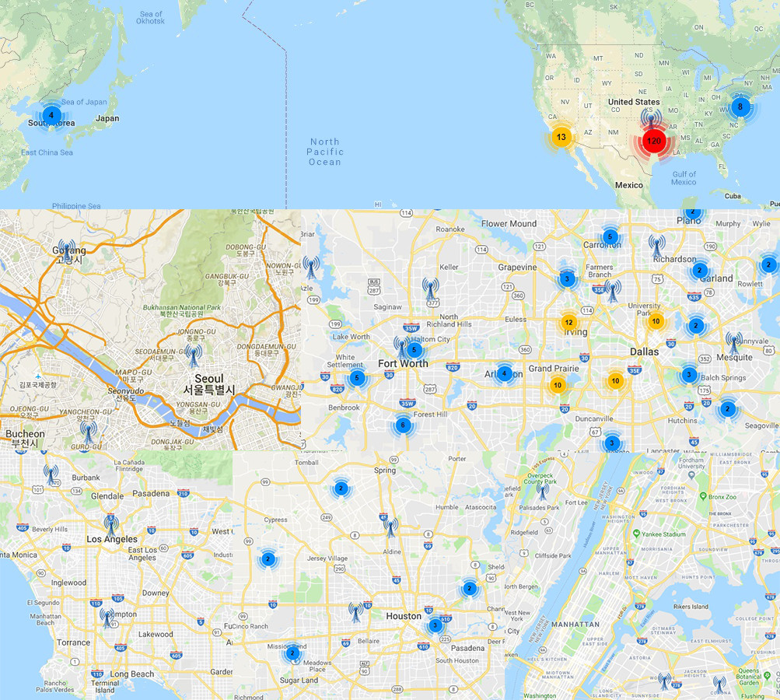Image resolution: width=780 pixels, height=700 pixels.
Task: Click the tower icon near Richardson
Action: pos(656,247)
